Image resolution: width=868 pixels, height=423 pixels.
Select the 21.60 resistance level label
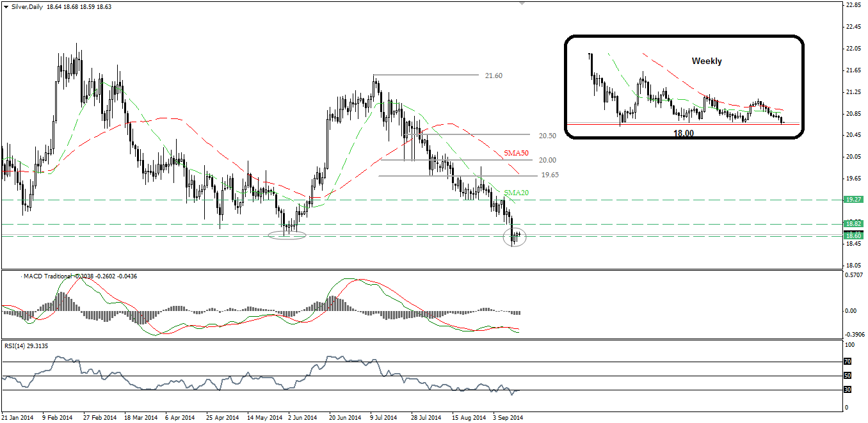point(494,76)
